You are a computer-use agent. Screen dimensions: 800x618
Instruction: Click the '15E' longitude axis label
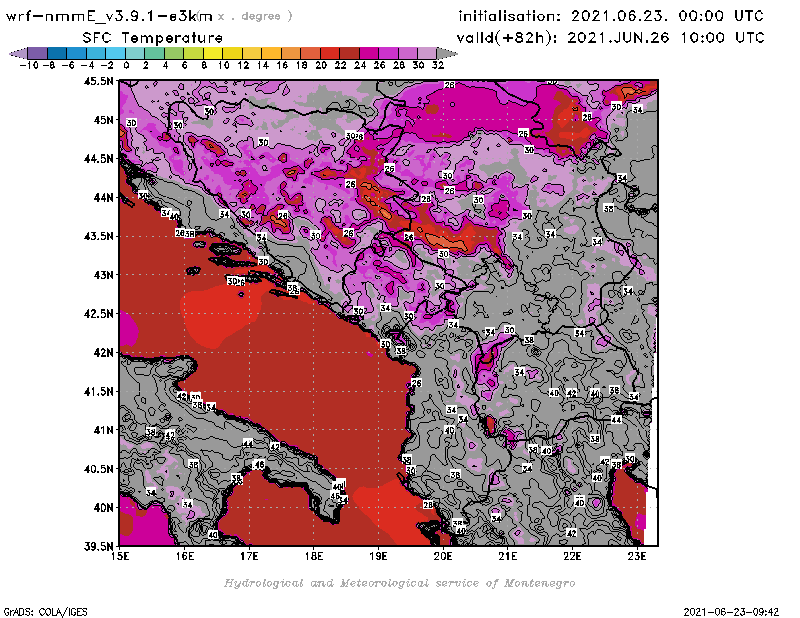coord(120,556)
